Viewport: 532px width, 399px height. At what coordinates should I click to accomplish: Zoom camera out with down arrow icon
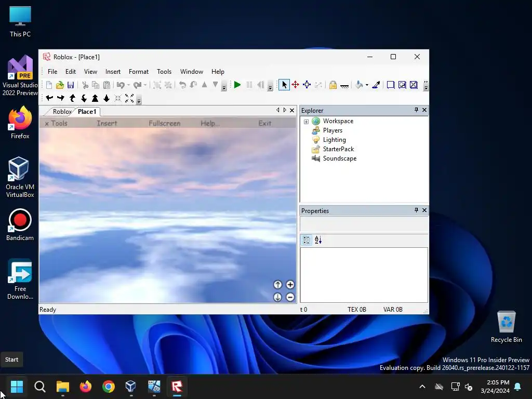(107, 98)
